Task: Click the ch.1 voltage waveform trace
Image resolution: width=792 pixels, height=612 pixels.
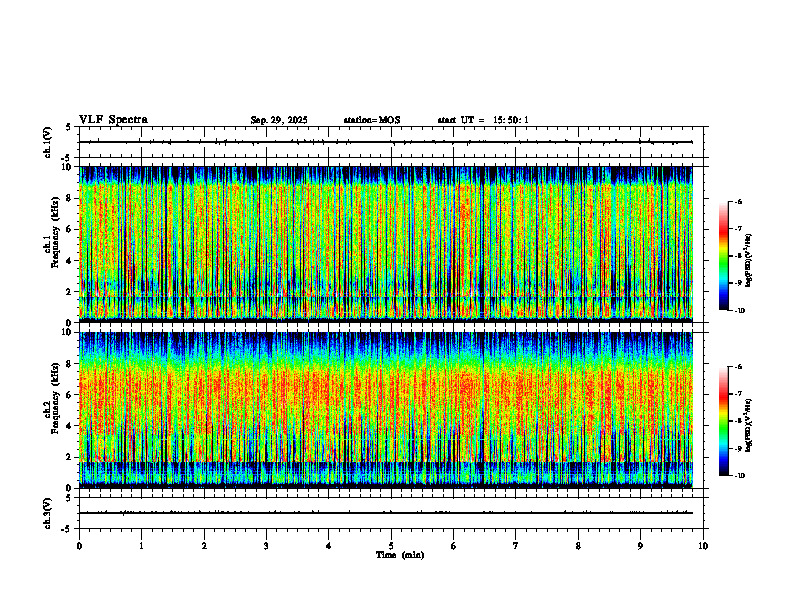Action: click(x=386, y=142)
